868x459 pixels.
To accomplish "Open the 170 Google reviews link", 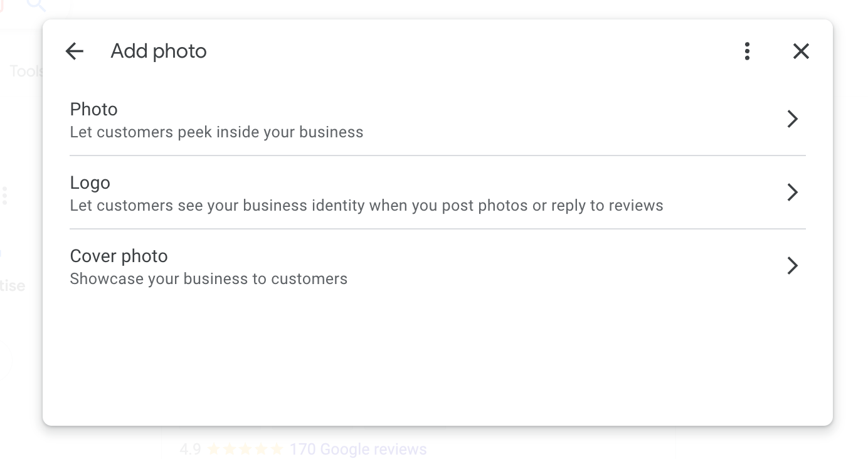I will tap(357, 450).
